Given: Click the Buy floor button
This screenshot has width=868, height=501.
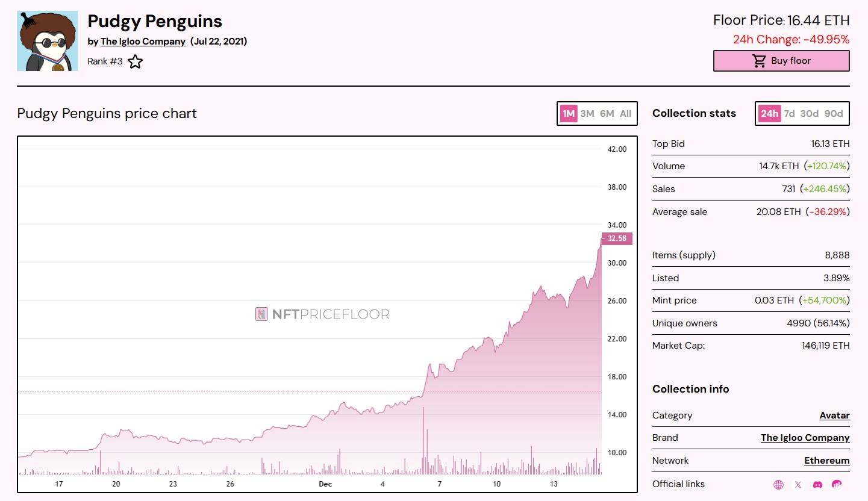Looking at the screenshot, I should [x=781, y=60].
